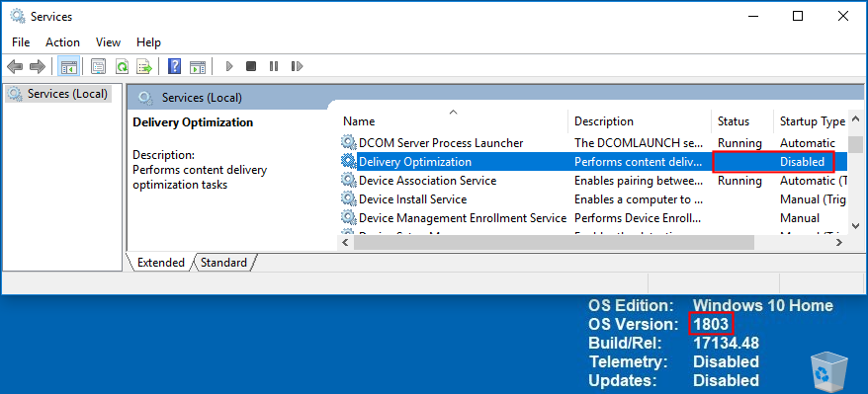Click the Export List toolbar icon

point(145,67)
